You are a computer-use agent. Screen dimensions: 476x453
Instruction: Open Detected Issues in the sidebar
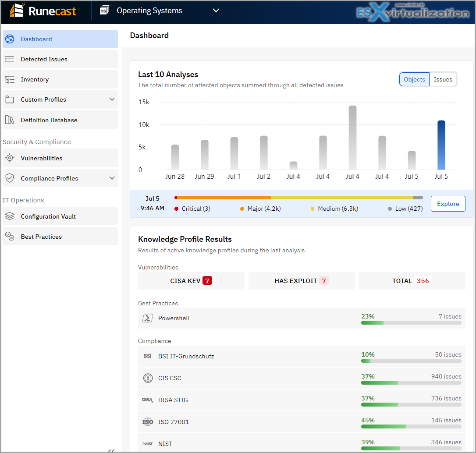(x=60, y=59)
